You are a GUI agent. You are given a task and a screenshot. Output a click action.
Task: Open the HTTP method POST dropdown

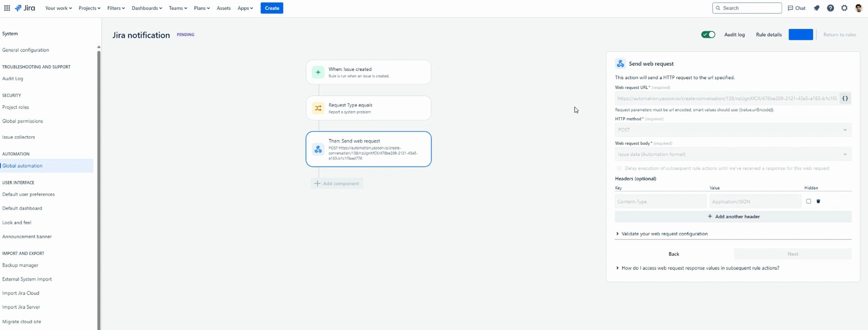(733, 130)
